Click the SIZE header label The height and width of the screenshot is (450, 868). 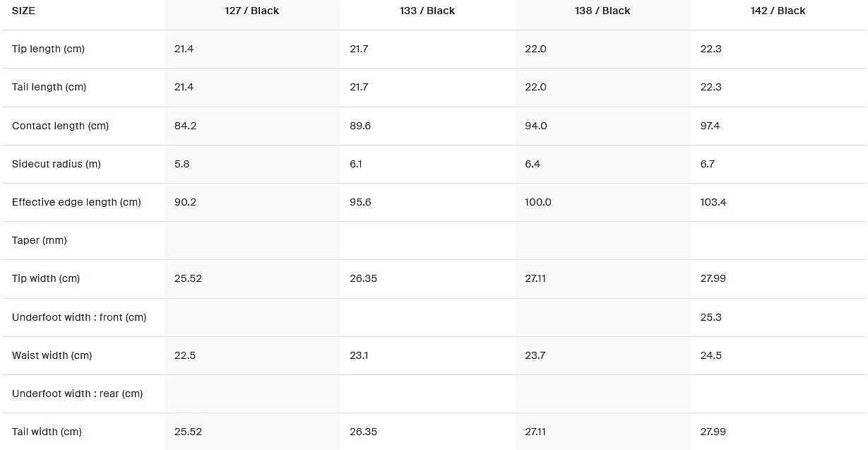(x=23, y=11)
